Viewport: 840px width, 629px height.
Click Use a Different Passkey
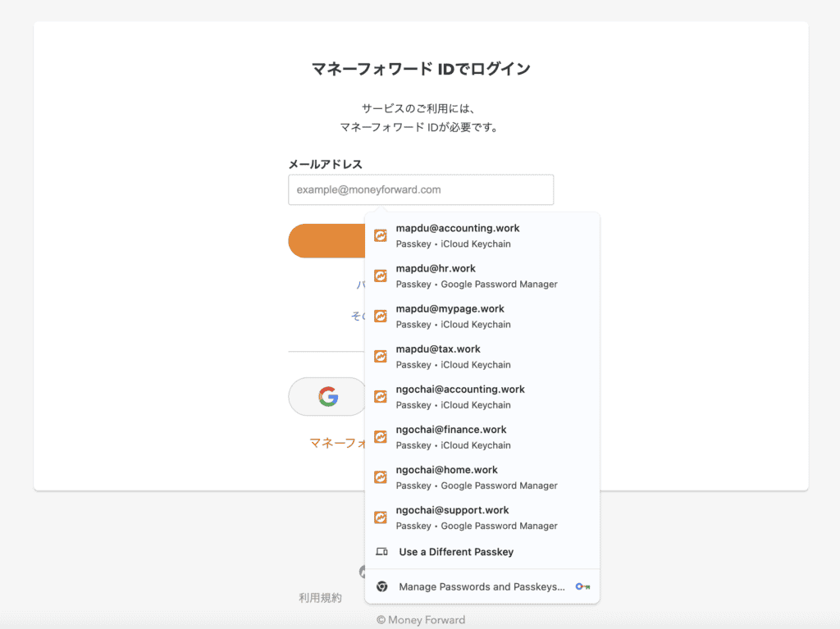[482, 552]
